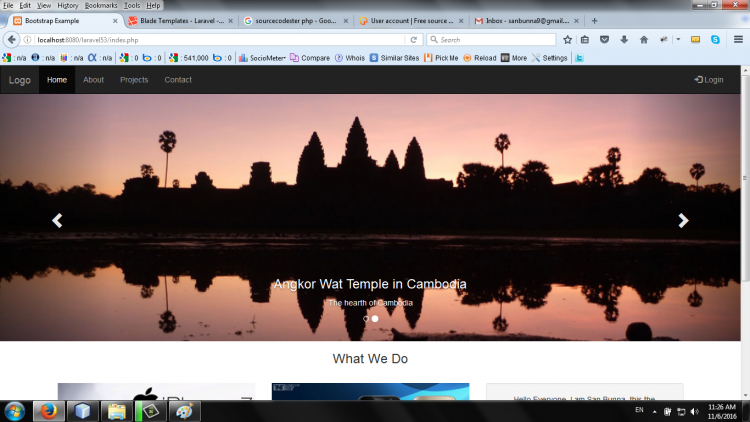Viewport: 750px width, 422px height.
Task: Close the Blade Templates tab
Action: coord(231,21)
